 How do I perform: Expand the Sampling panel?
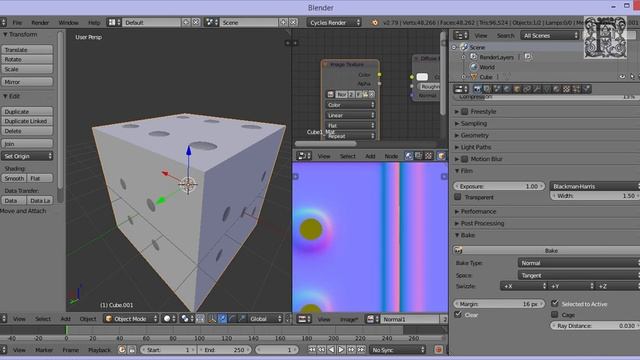[x=473, y=123]
